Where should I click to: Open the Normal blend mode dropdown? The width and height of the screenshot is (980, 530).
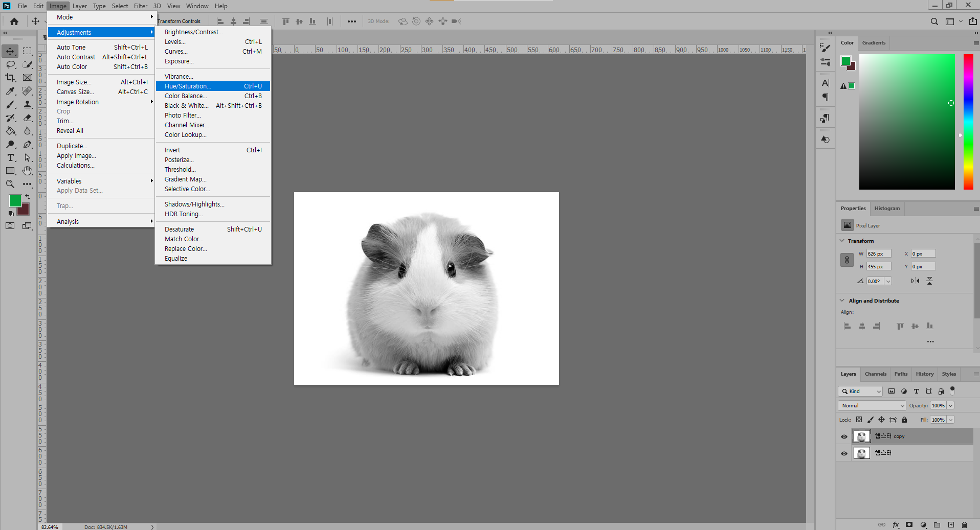click(872, 405)
